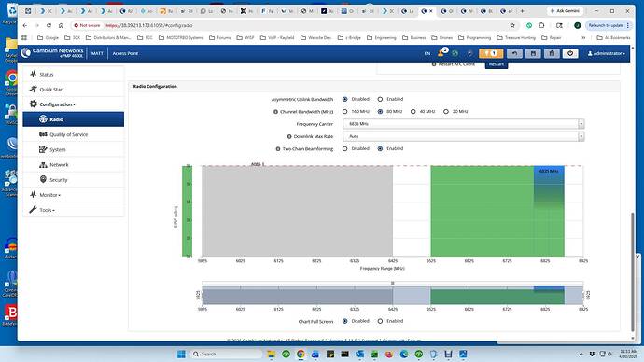Select 40 MHz channel bandwidth
The height and width of the screenshot is (362, 644).
413,111
